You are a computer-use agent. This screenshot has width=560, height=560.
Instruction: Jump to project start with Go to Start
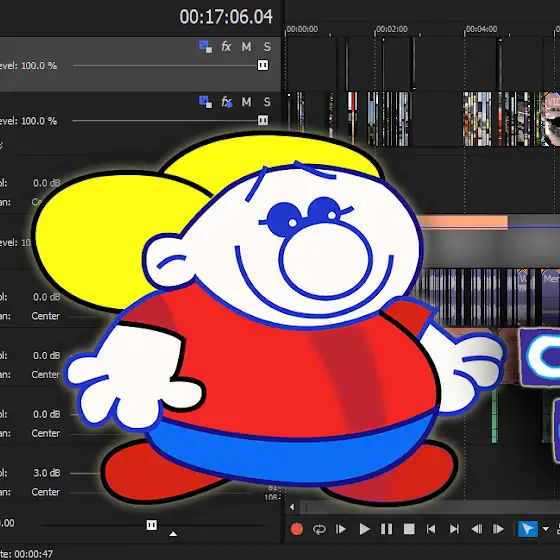coord(431,529)
